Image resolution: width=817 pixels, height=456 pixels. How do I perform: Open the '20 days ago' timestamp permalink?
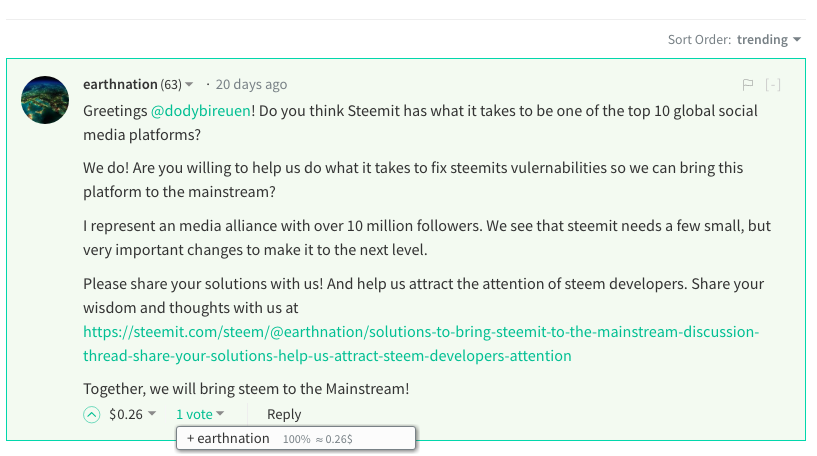pos(251,85)
